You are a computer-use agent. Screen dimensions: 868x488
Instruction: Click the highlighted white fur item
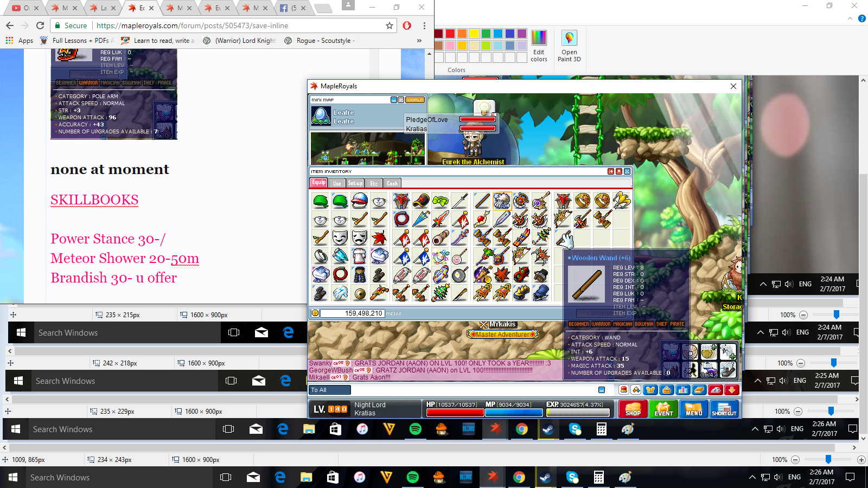[502, 201]
